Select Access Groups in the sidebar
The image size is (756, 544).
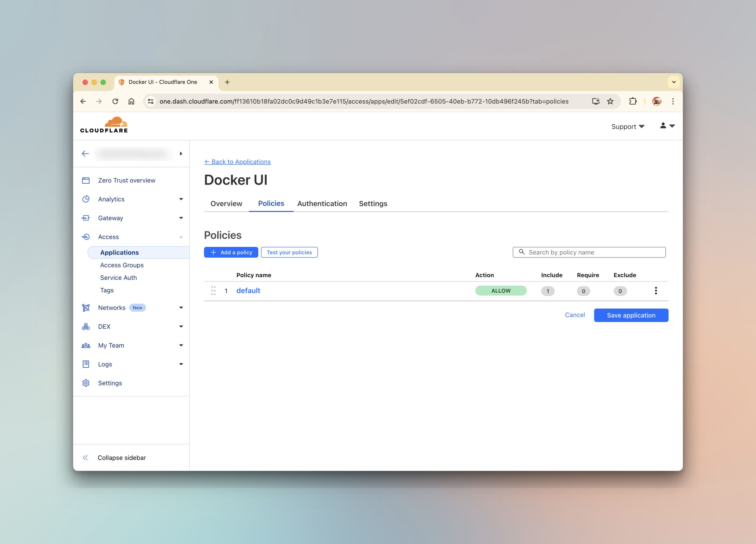click(x=122, y=265)
